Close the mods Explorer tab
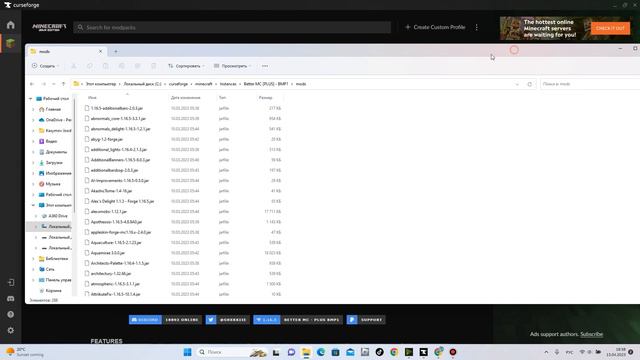This screenshot has width=640, height=360. pos(100,51)
